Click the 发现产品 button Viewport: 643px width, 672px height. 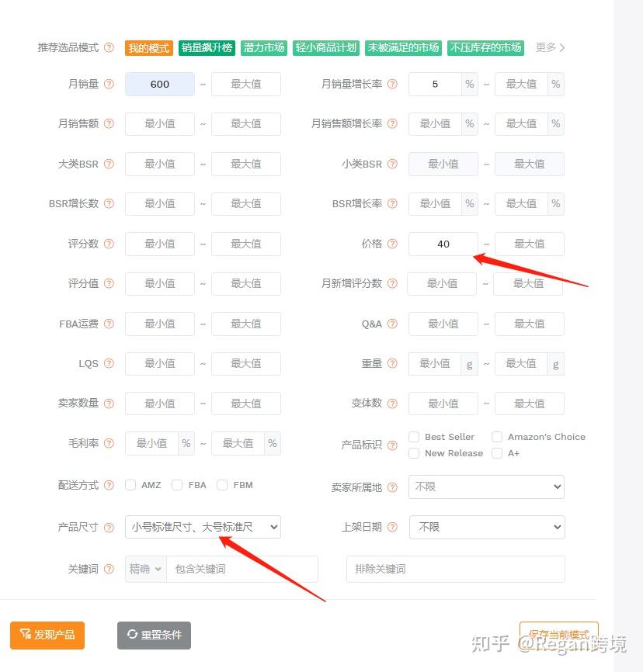47,636
